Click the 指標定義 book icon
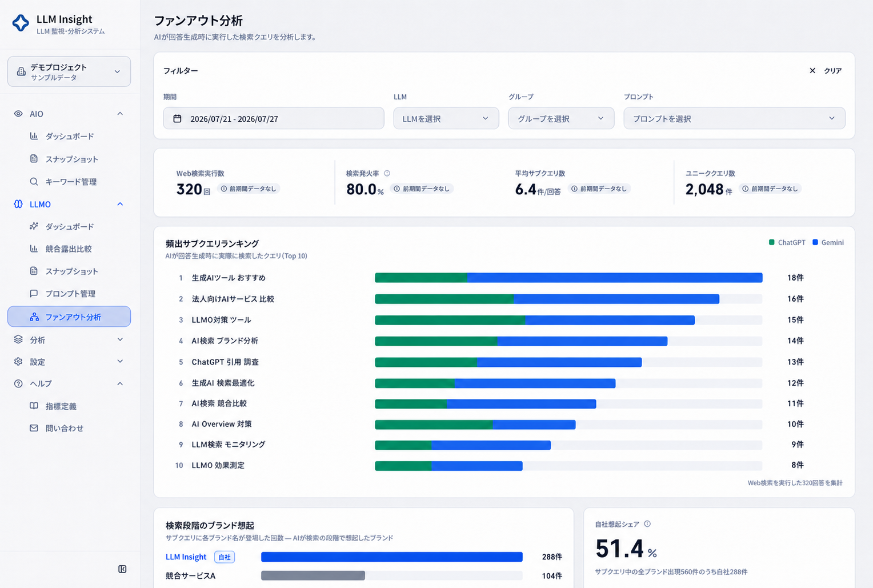 [34, 406]
